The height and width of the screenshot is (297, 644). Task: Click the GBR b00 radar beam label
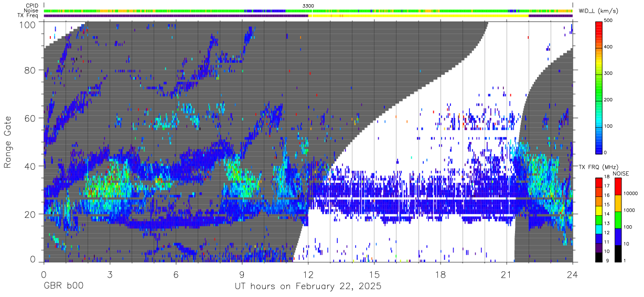pos(63,287)
